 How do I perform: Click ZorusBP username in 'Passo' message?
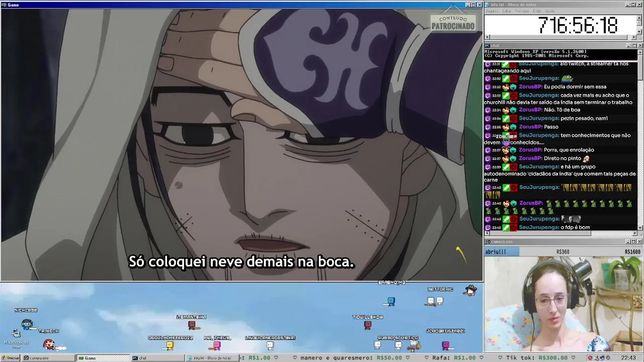click(x=530, y=127)
